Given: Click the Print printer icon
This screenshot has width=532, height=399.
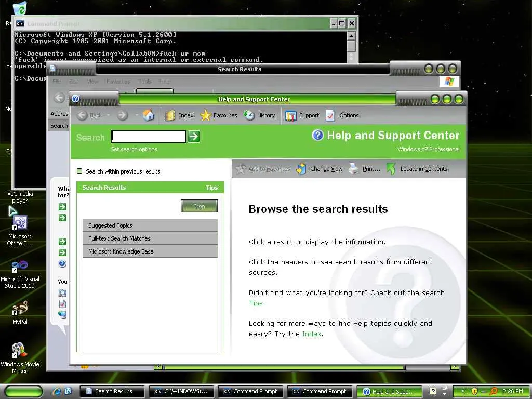Looking at the screenshot, I should pos(354,169).
